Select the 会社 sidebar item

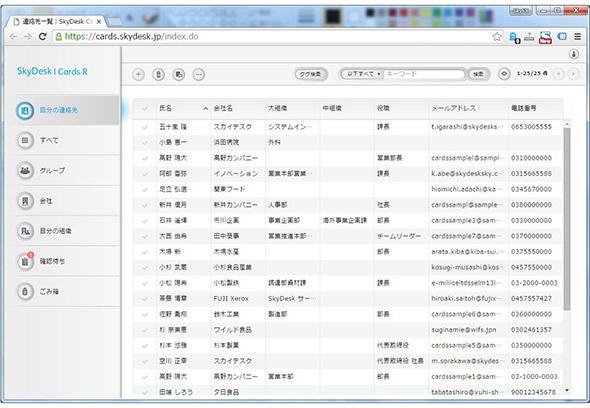(x=67, y=201)
